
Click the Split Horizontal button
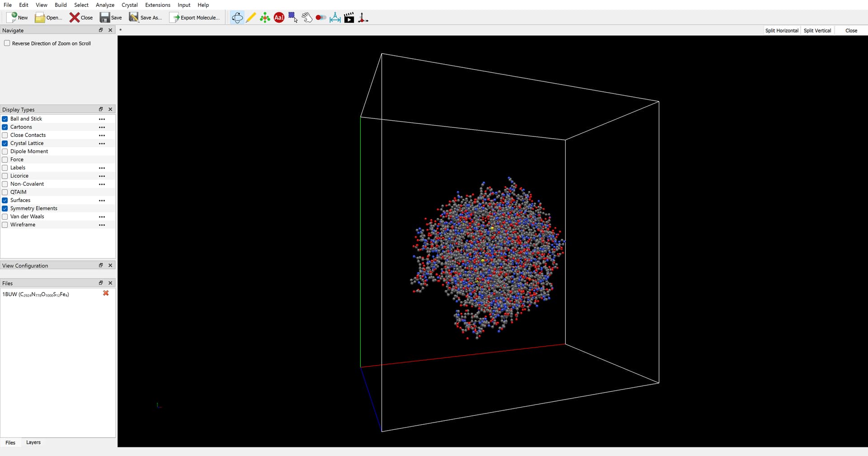[x=781, y=31]
